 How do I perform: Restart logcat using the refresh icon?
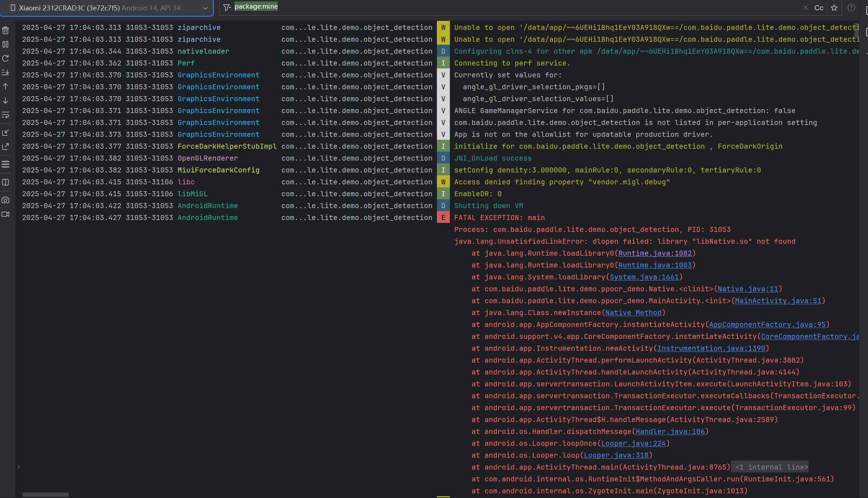tap(5, 58)
